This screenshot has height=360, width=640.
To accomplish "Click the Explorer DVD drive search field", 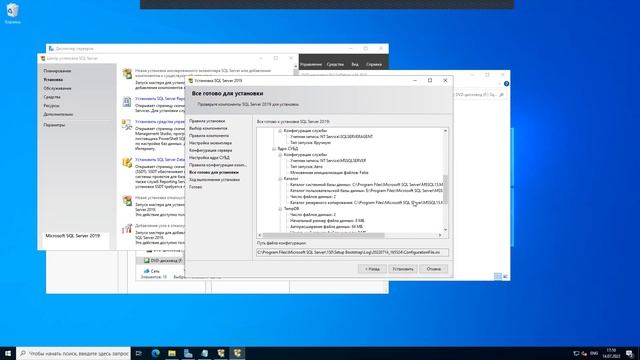I will 479,95.
